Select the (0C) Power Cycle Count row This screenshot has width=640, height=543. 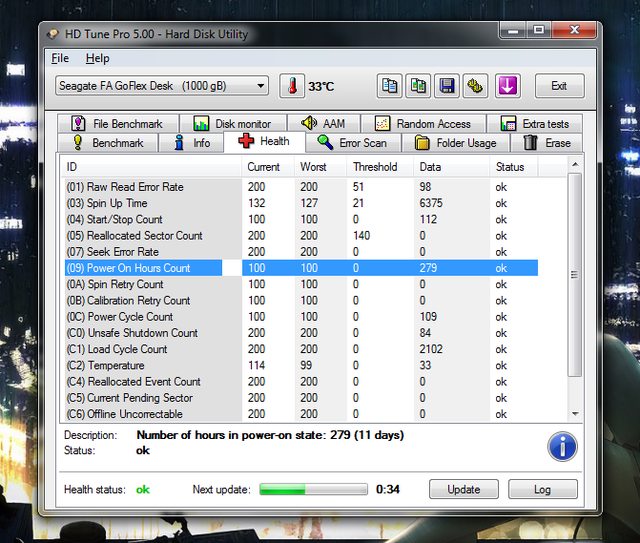click(x=301, y=316)
